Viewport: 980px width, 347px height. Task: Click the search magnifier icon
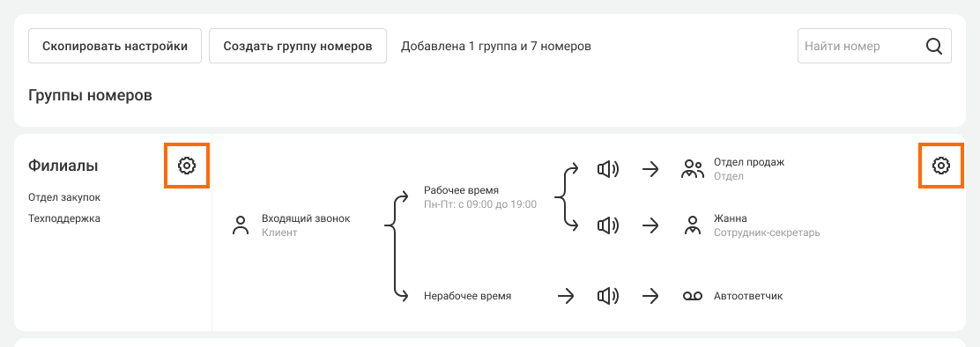(x=934, y=46)
